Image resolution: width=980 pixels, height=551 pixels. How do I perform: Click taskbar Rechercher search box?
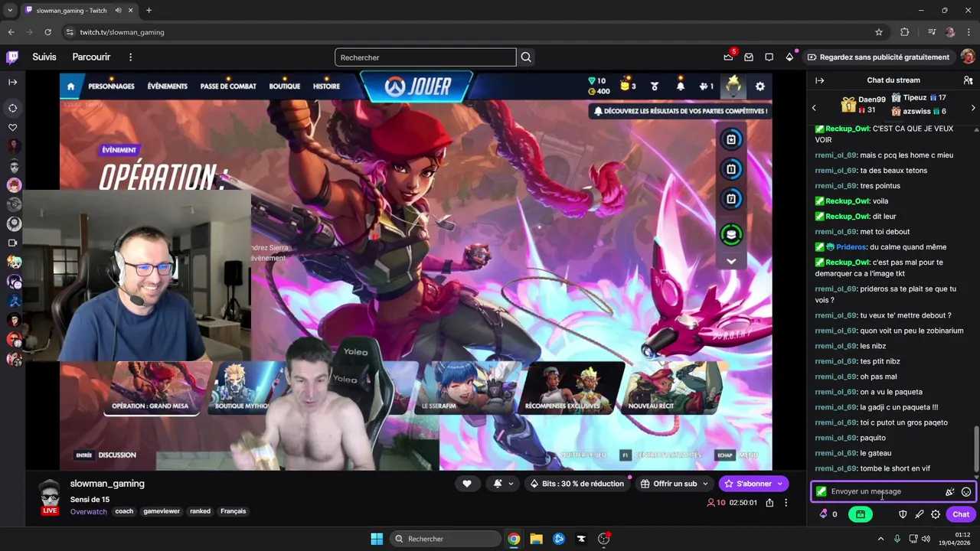(446, 539)
